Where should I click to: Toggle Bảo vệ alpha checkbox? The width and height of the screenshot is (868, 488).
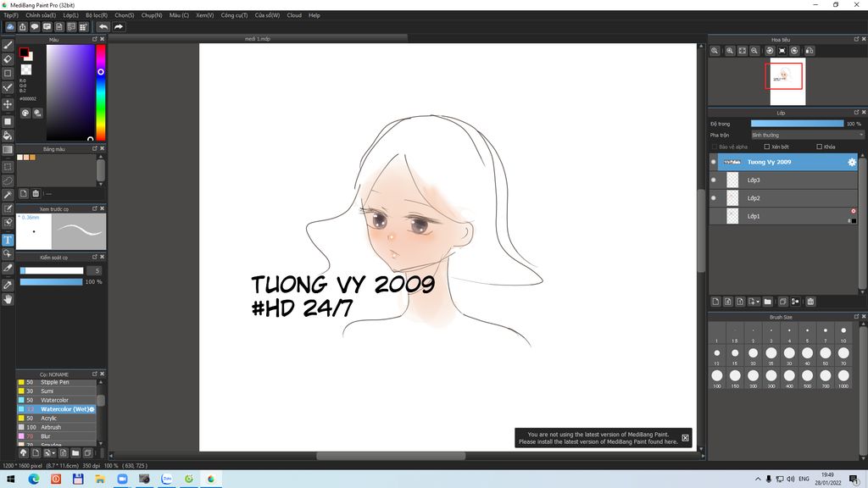tap(714, 147)
